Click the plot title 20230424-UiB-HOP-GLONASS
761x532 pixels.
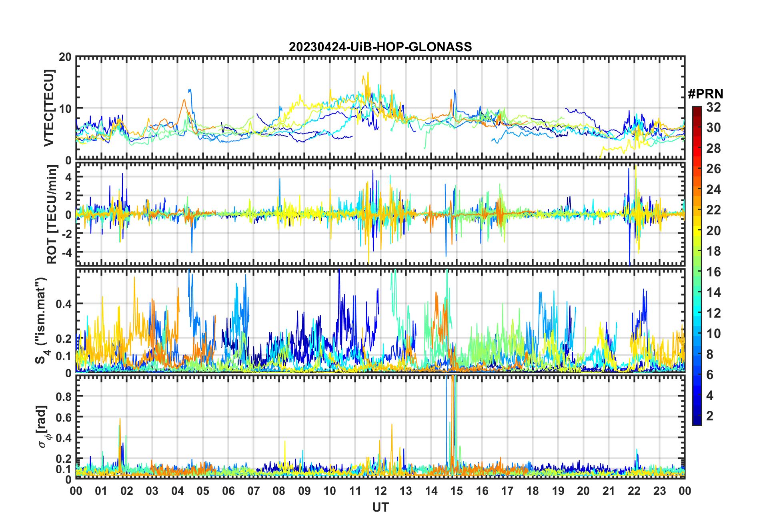tap(380, 47)
